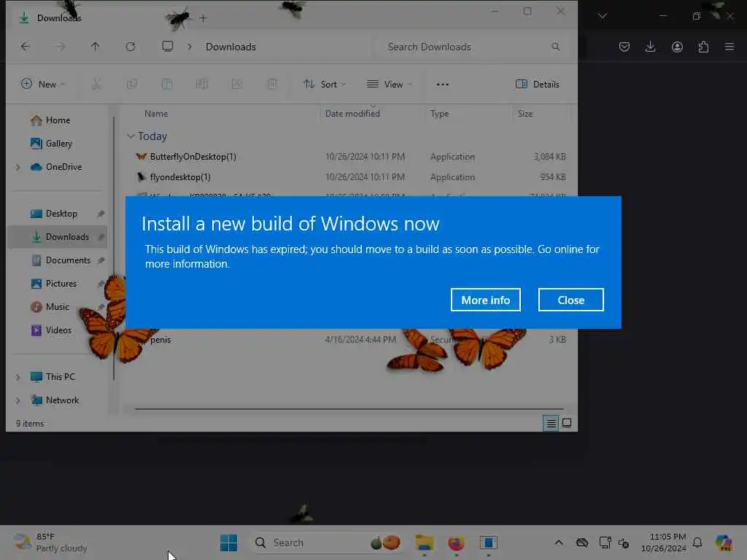Open Firefox Pocket save icon
The width and height of the screenshot is (747, 560).
[x=624, y=47]
